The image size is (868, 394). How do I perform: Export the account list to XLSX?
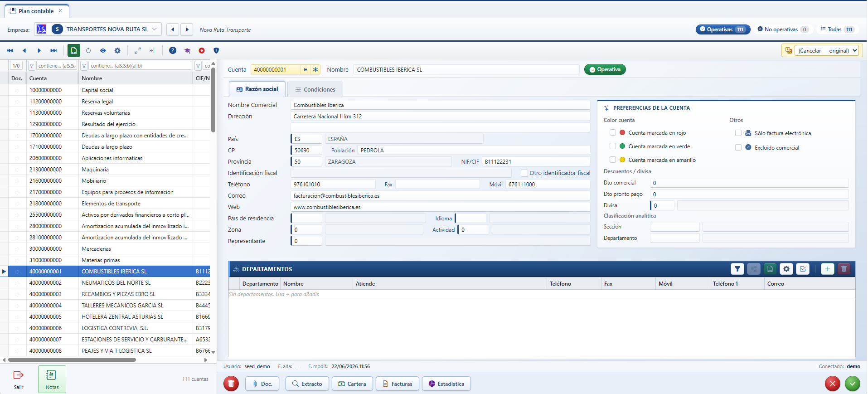[74, 51]
